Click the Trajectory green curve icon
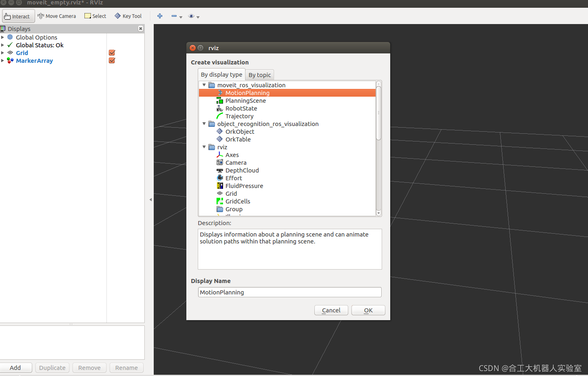This screenshot has height=376, width=588. pyautogui.click(x=220, y=116)
